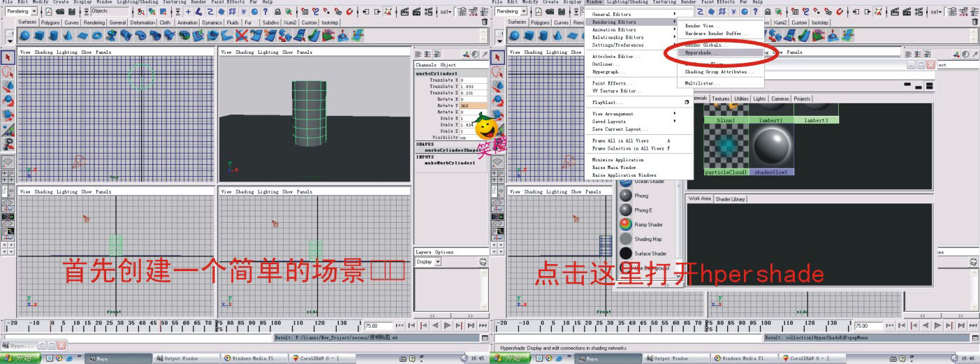980x364 pixels.
Task: Choose Multilister... menu entry
Action: tap(720, 83)
